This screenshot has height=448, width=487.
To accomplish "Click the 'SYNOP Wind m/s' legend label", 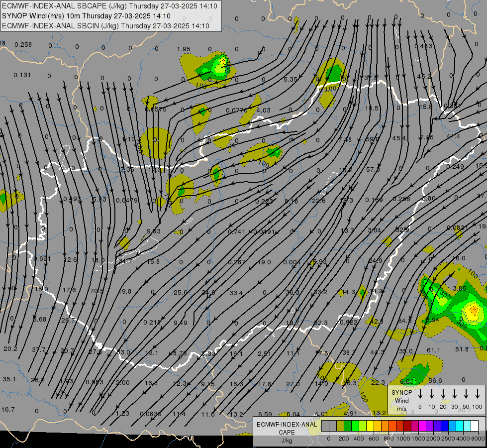I will (x=401, y=400).
